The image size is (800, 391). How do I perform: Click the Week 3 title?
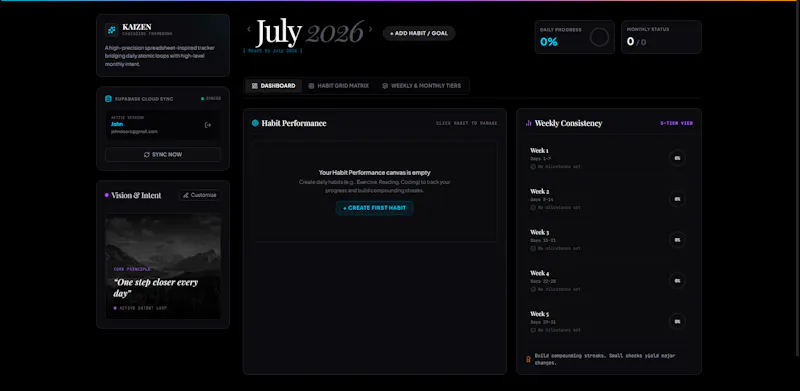pyautogui.click(x=539, y=232)
